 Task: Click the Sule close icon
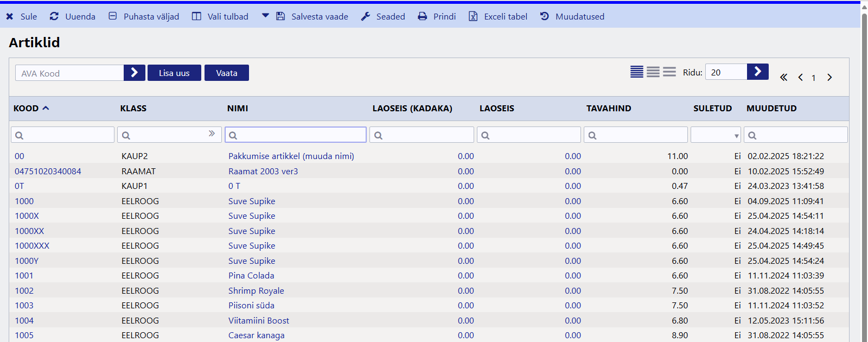10,17
